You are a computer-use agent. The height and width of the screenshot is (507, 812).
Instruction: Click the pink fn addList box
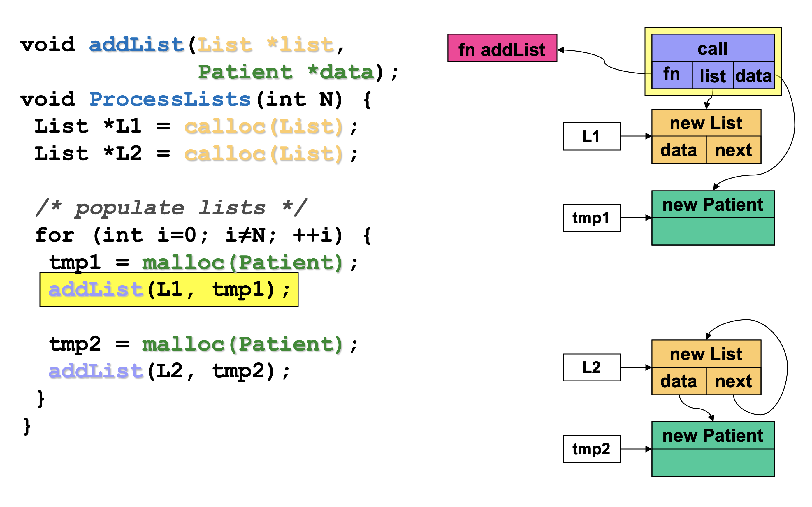tap(502, 48)
